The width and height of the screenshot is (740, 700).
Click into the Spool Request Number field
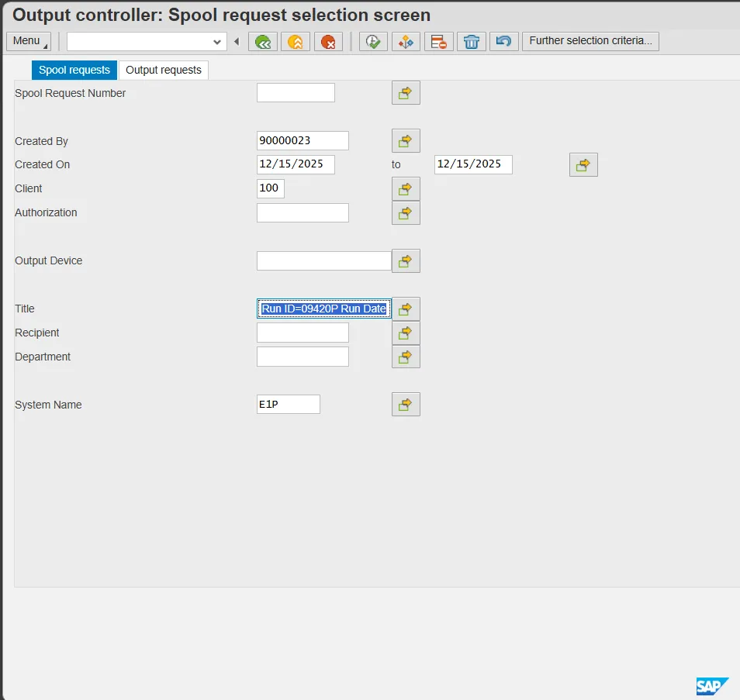[296, 93]
